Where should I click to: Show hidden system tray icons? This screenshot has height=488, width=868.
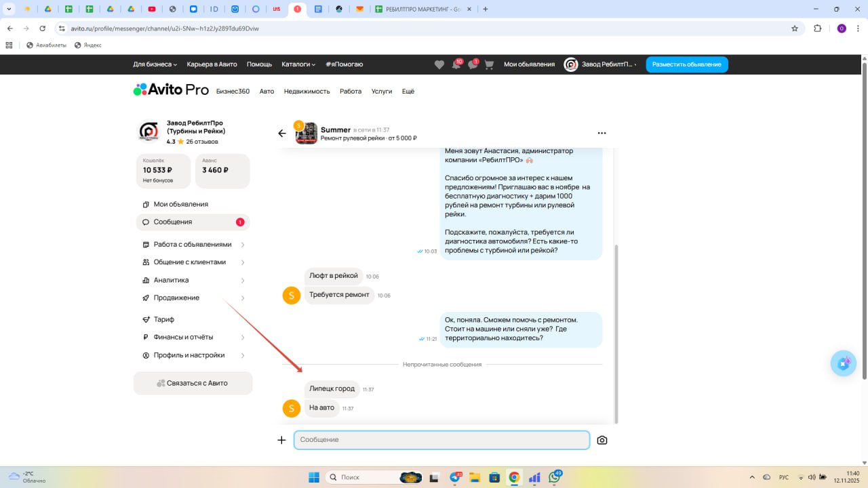[751, 477]
